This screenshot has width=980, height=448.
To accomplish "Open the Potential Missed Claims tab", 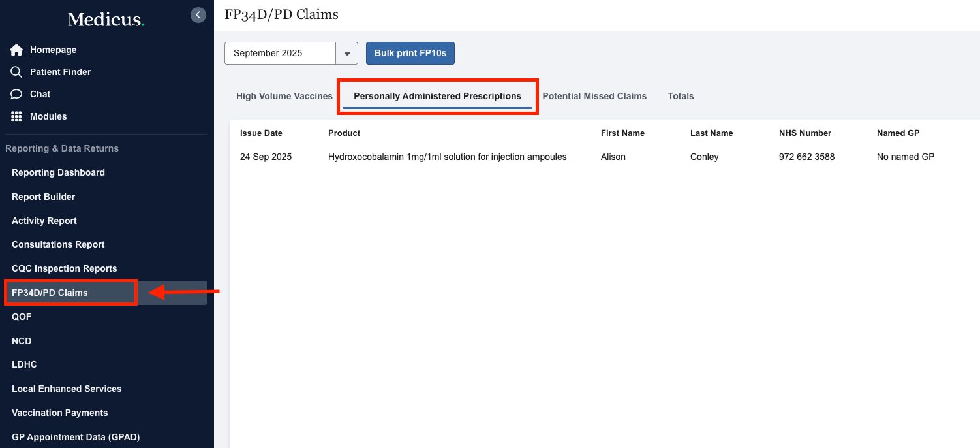I will coord(594,96).
